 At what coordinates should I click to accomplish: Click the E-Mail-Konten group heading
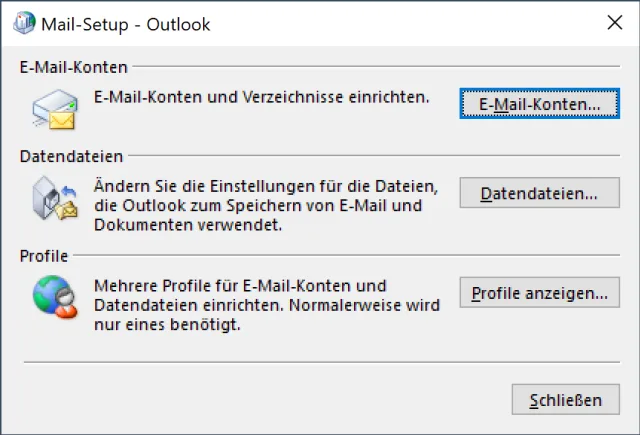(x=73, y=68)
